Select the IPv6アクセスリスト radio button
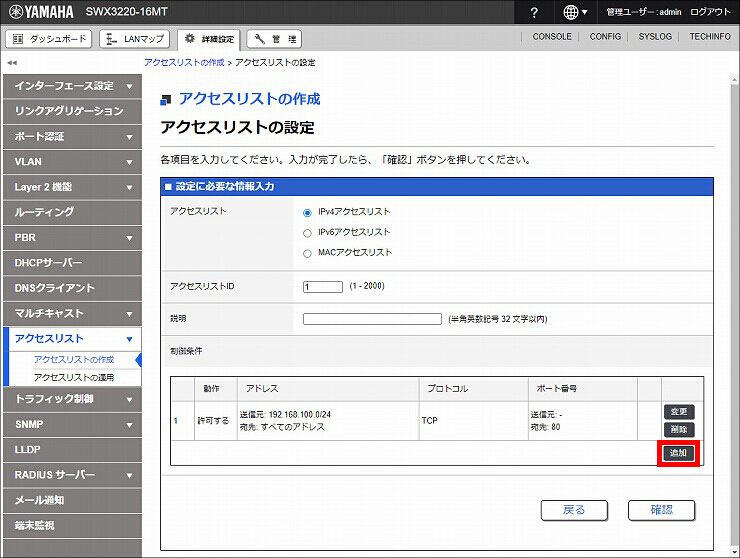Image resolution: width=740 pixels, height=558 pixels. coord(307,233)
